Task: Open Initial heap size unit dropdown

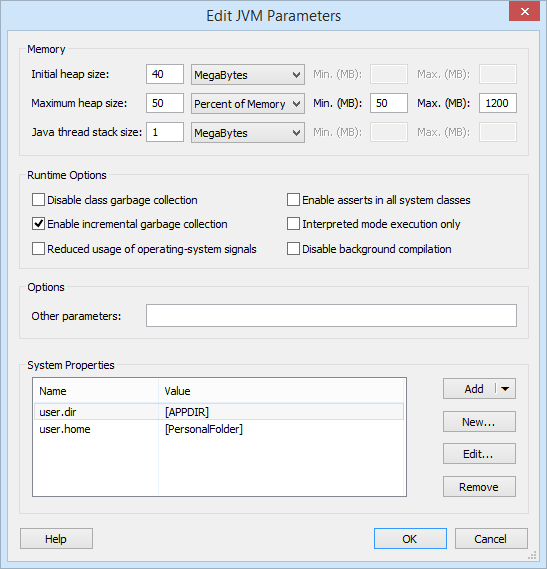Action: pos(248,75)
